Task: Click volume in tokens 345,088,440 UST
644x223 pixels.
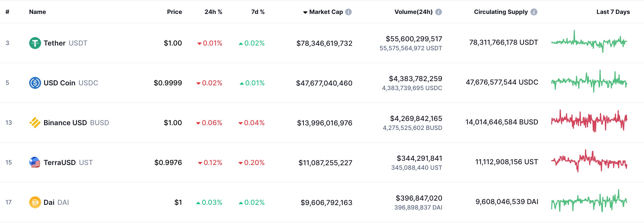Action: pos(416,167)
